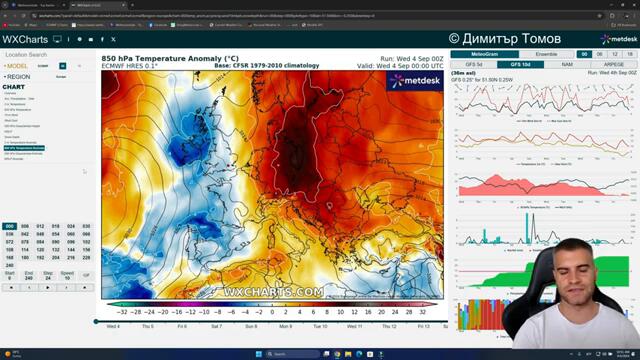Viewport: 640px width, 360px height.
Task: Select forecast hour 048
Action: tap(40, 234)
